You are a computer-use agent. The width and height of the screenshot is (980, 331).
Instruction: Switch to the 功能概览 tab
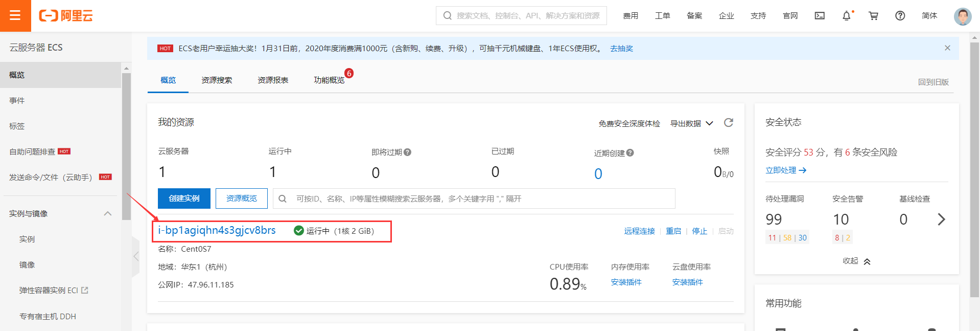pos(329,80)
